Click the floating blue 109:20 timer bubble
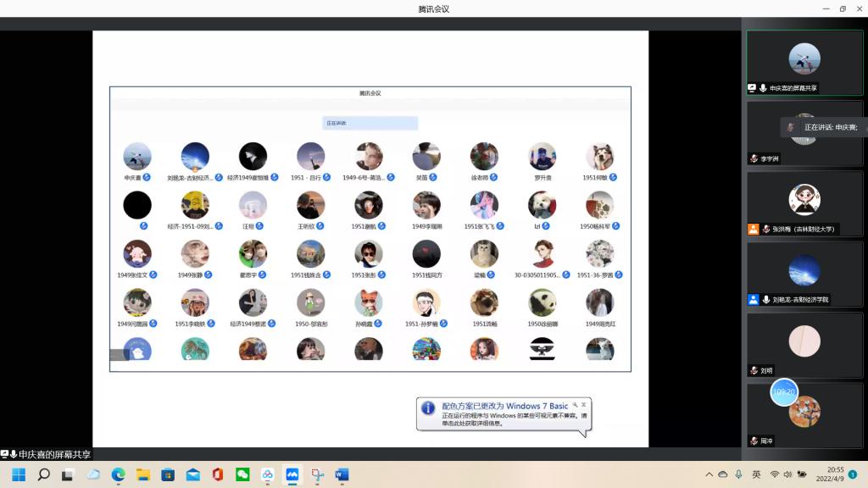The width and height of the screenshot is (868, 488). point(783,392)
